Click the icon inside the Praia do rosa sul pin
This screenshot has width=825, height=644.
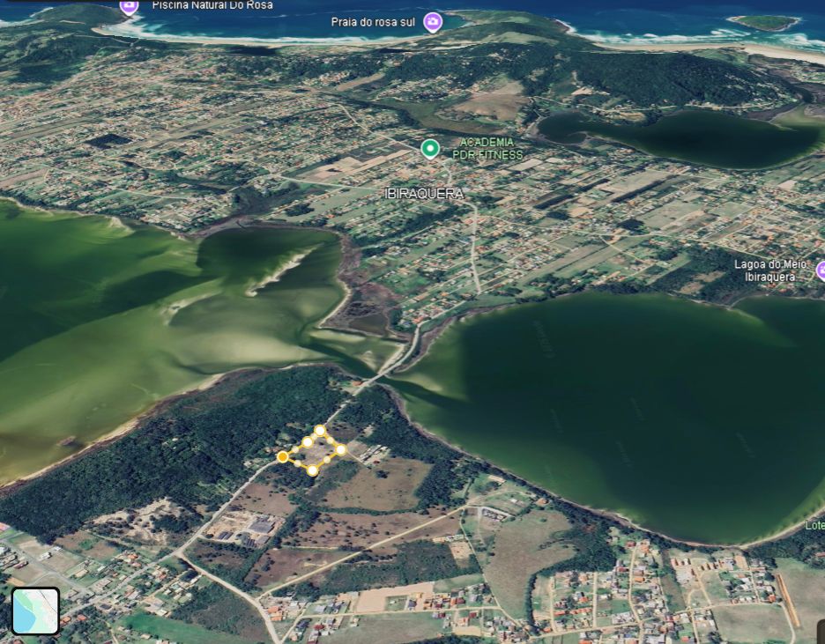click(431, 22)
